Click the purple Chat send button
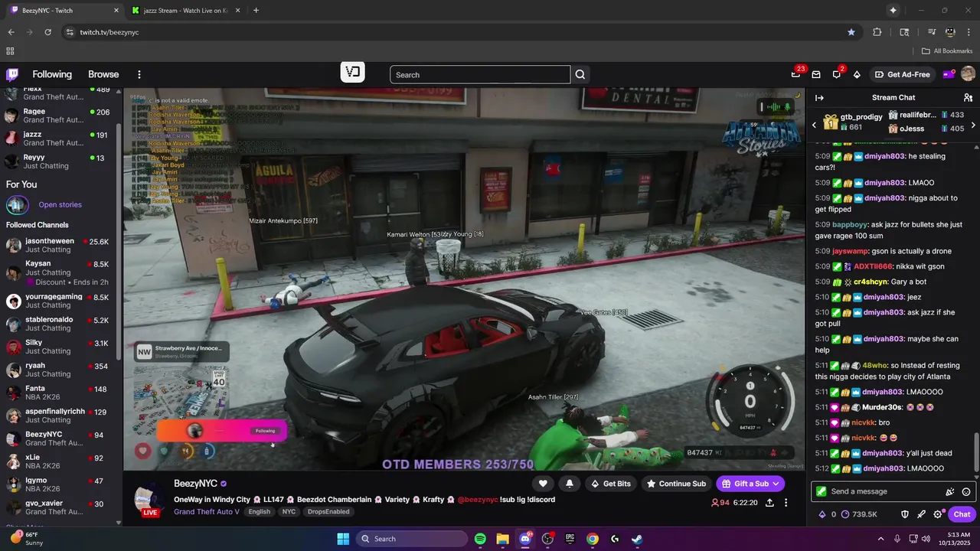This screenshot has width=980, height=551. point(962,514)
